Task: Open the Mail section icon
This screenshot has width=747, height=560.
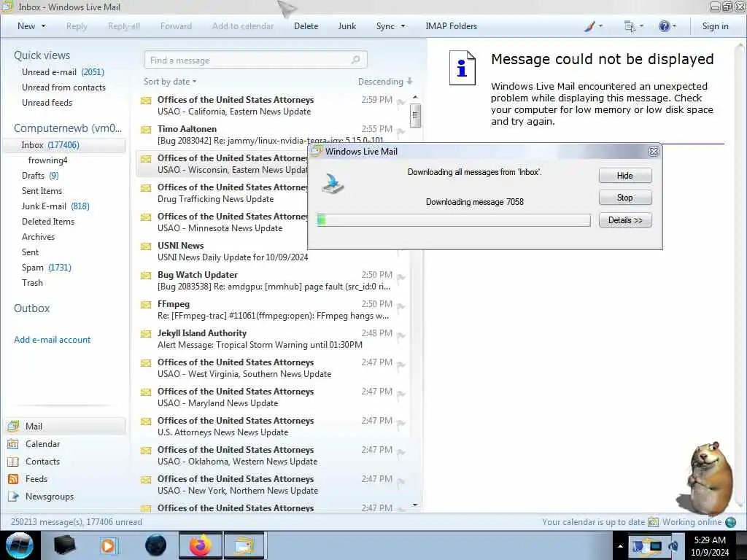Action: pos(13,426)
